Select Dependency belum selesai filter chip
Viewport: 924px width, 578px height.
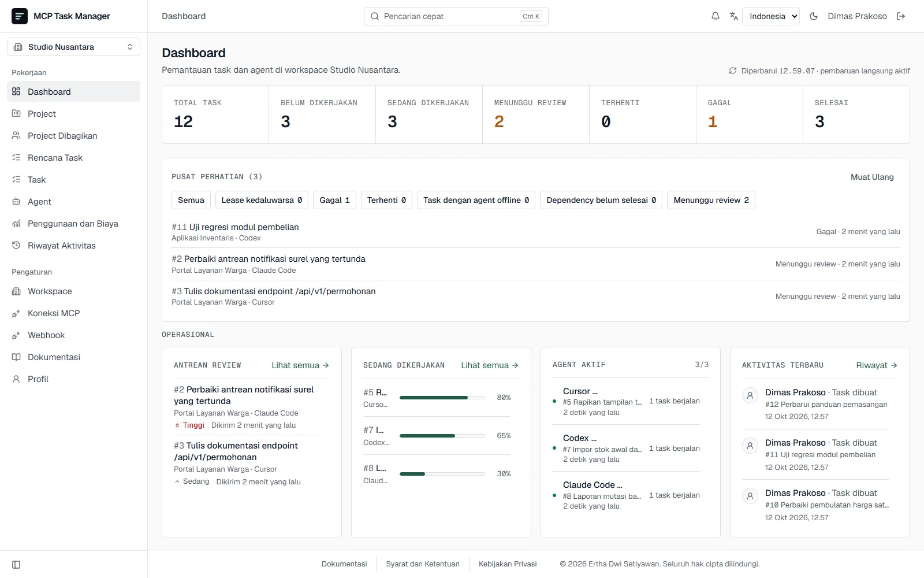pos(601,200)
